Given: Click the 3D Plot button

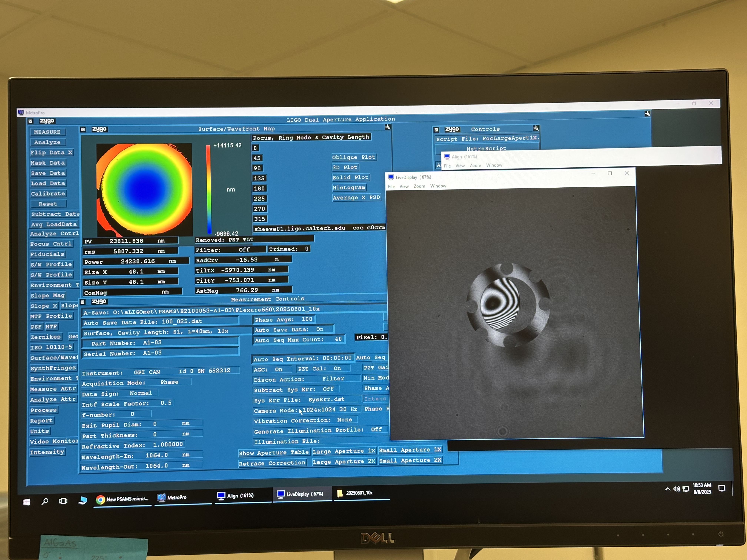Looking at the screenshot, I should click(345, 167).
